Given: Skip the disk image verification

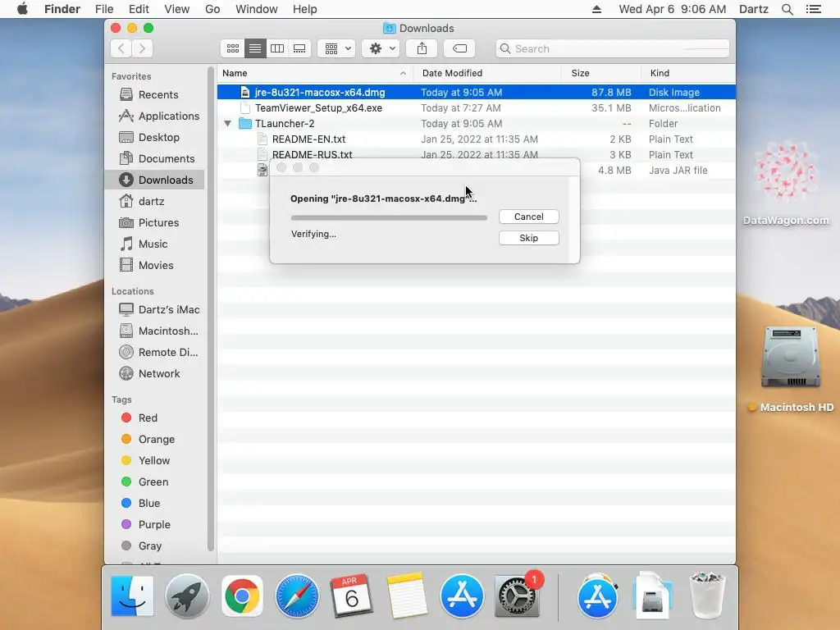Looking at the screenshot, I should pyautogui.click(x=529, y=238).
